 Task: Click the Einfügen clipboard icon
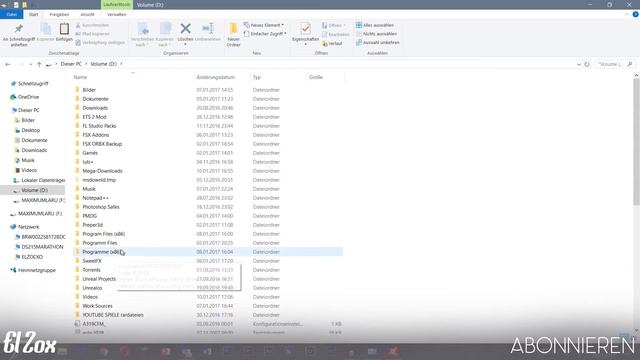coord(64,32)
